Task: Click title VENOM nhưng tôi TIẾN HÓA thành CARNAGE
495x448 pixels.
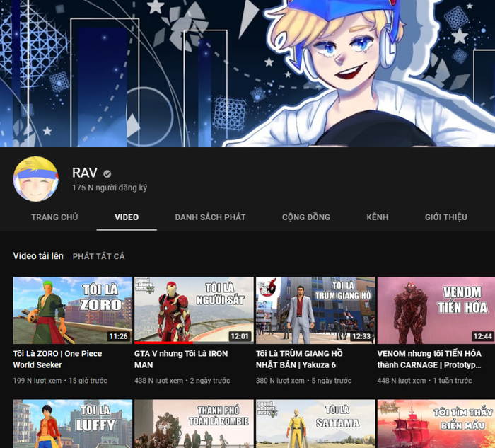Action: [429, 360]
